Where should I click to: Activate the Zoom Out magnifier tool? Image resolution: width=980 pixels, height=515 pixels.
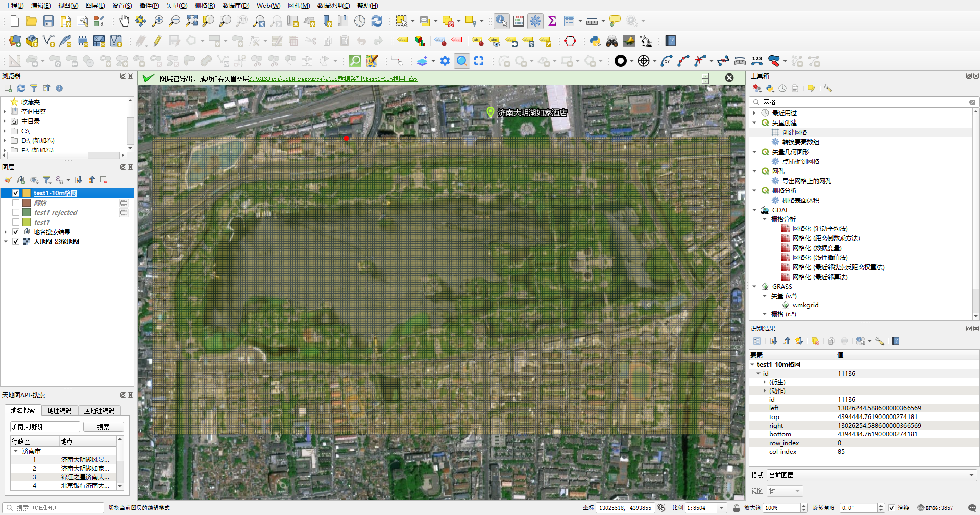click(x=175, y=21)
